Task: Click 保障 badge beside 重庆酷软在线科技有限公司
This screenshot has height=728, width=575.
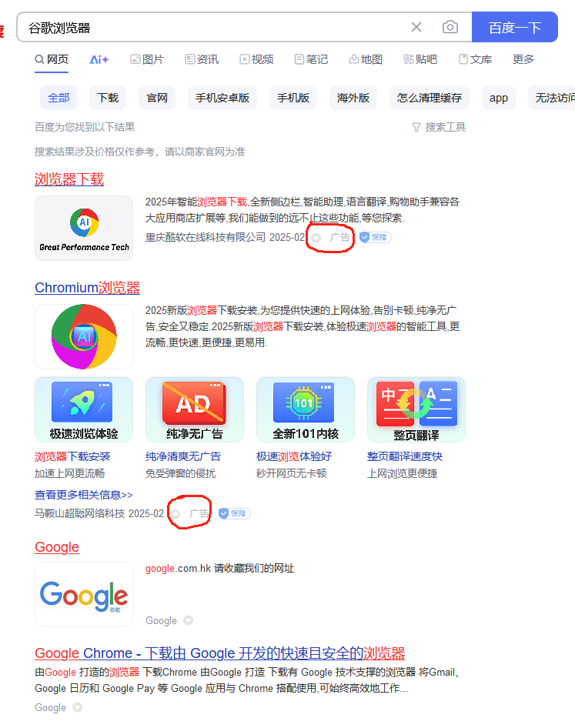Action: click(x=376, y=237)
